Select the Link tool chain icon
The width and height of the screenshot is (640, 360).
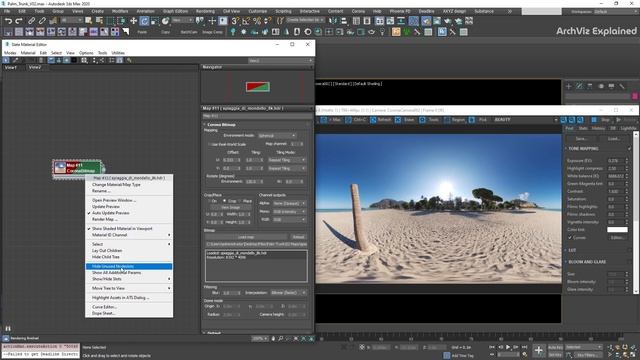tap(31, 21)
